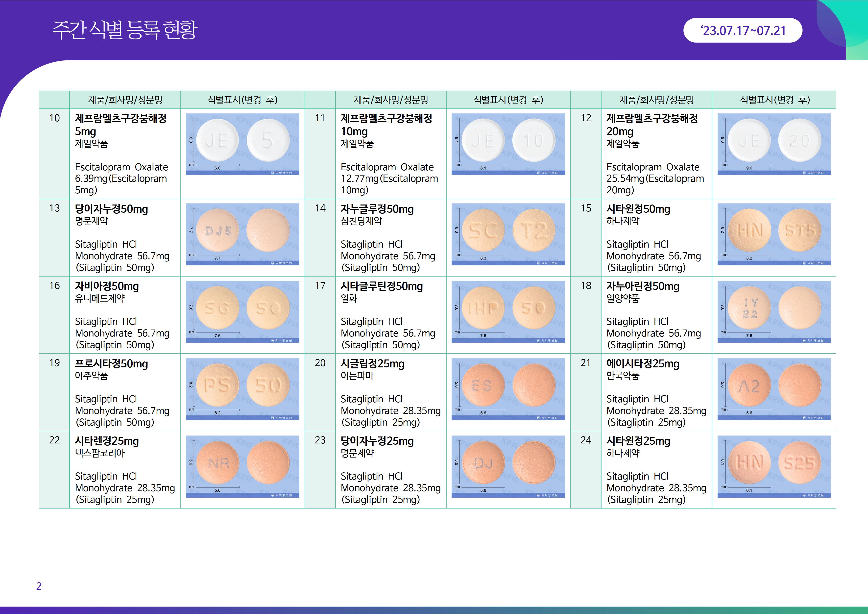Click the first 식별표시(변경 후) column header

pyautogui.click(x=242, y=100)
